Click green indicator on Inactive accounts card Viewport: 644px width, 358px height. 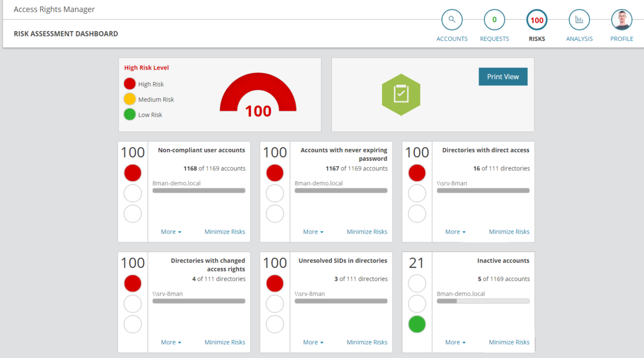[x=417, y=324]
